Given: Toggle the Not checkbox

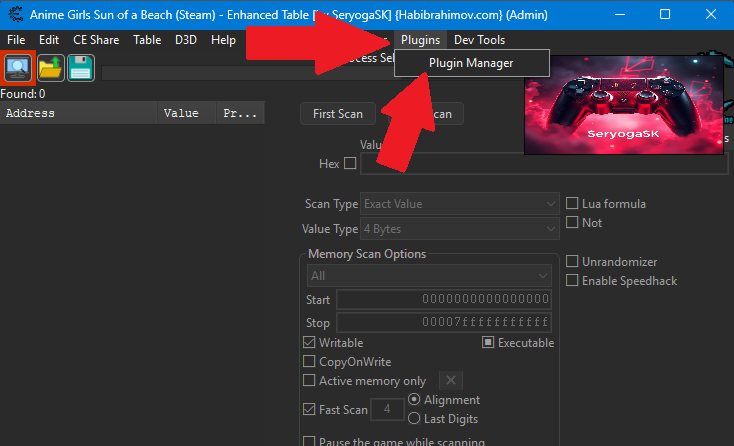Looking at the screenshot, I should 572,222.
